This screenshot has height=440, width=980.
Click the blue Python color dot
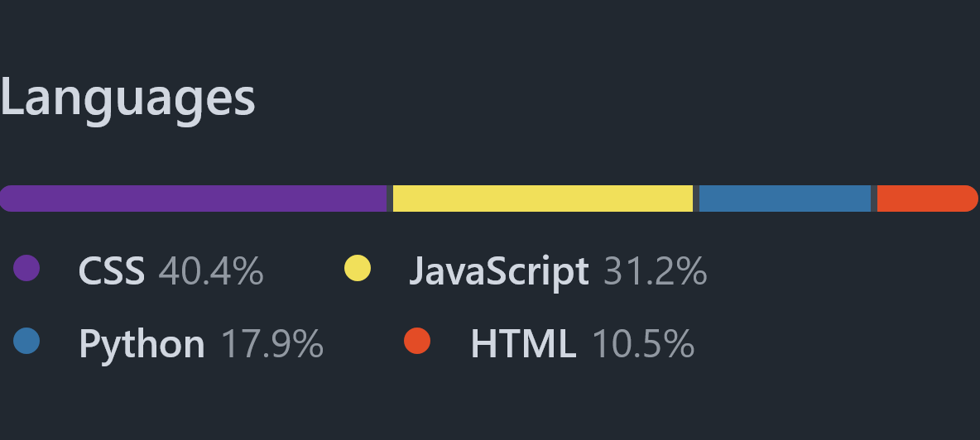coord(26,341)
